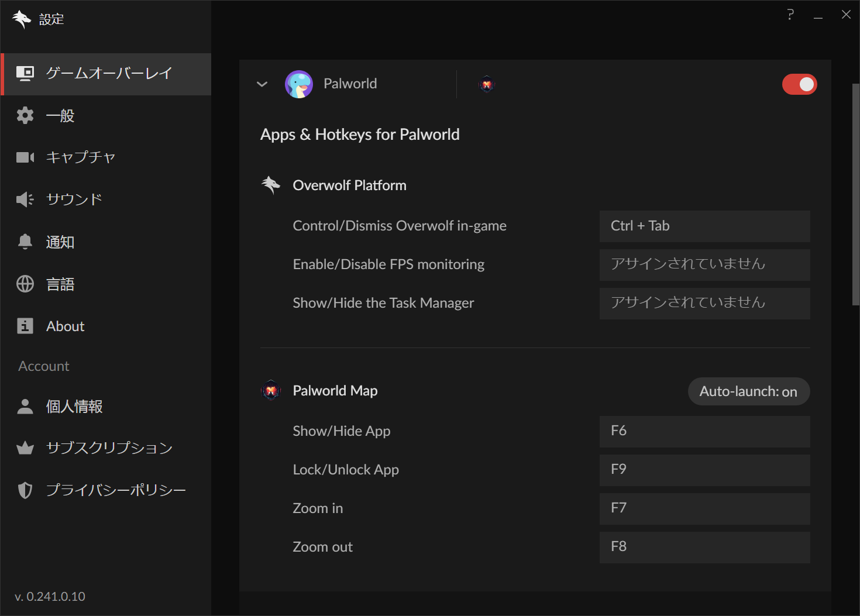Click the vertical scrollbar thumb
860x616 pixels.
click(856, 194)
